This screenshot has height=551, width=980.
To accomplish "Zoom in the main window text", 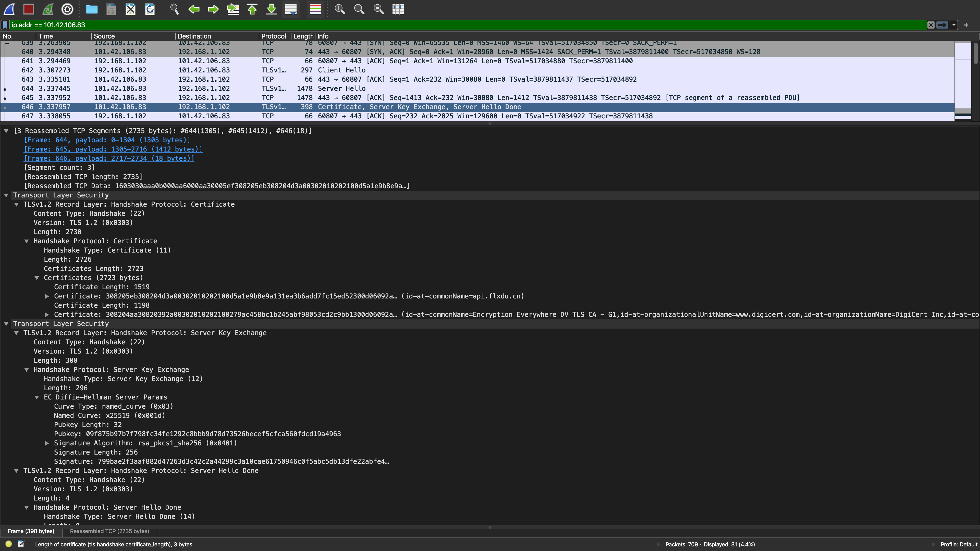I will click(x=340, y=9).
